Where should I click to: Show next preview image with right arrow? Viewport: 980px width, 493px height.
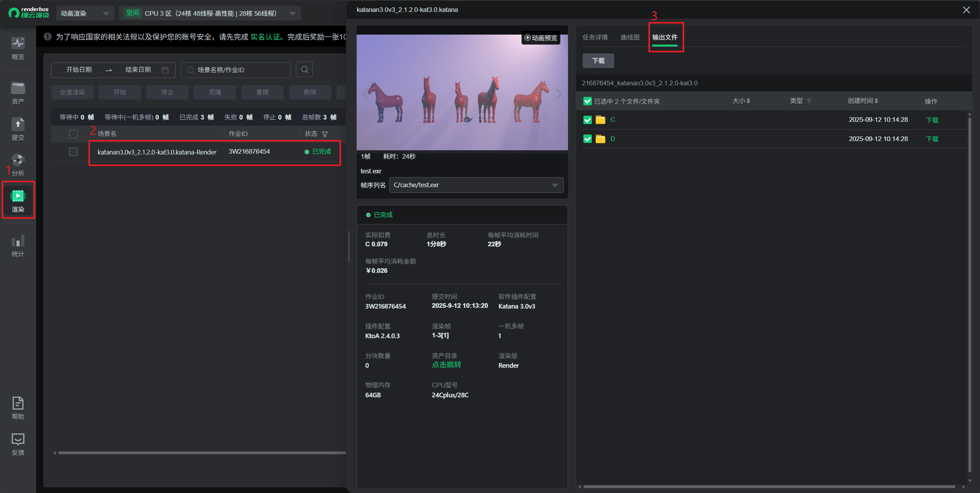559,94
